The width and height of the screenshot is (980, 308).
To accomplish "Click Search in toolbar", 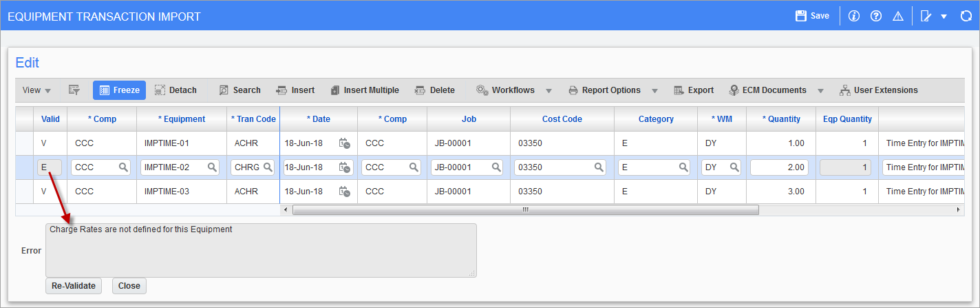I will click(239, 90).
